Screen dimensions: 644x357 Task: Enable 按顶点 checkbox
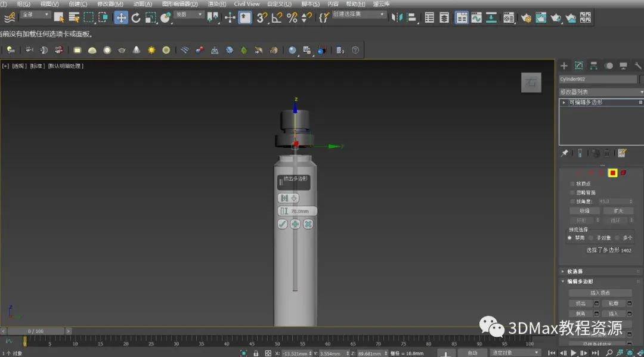tap(573, 184)
